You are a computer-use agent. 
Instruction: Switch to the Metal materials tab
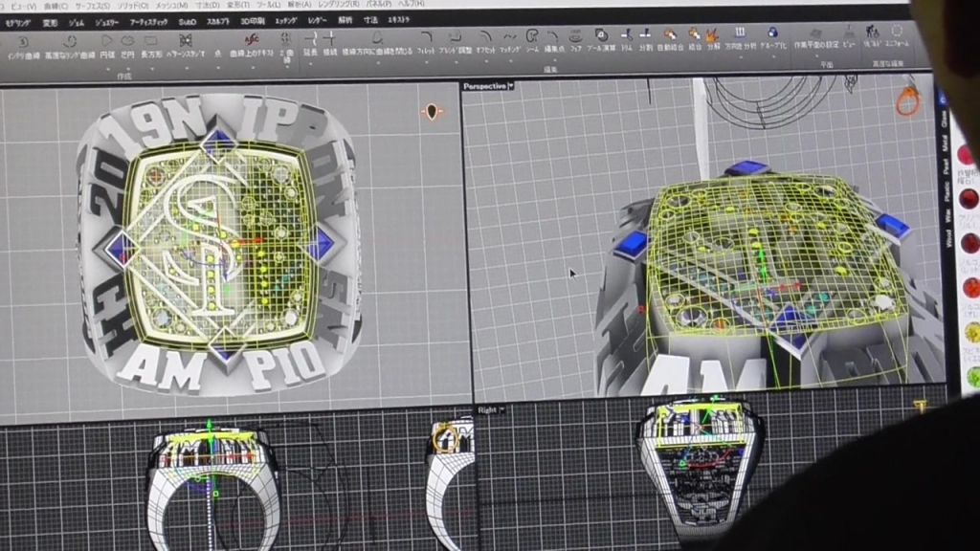pos(946,143)
